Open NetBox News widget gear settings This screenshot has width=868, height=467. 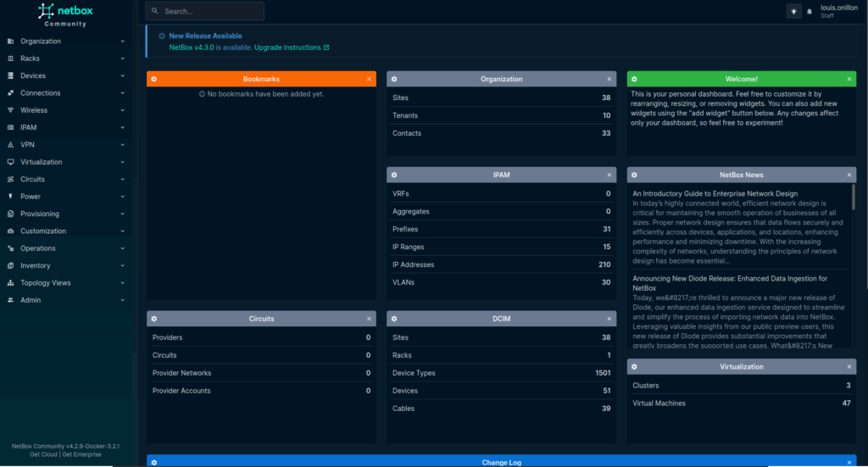[634, 175]
